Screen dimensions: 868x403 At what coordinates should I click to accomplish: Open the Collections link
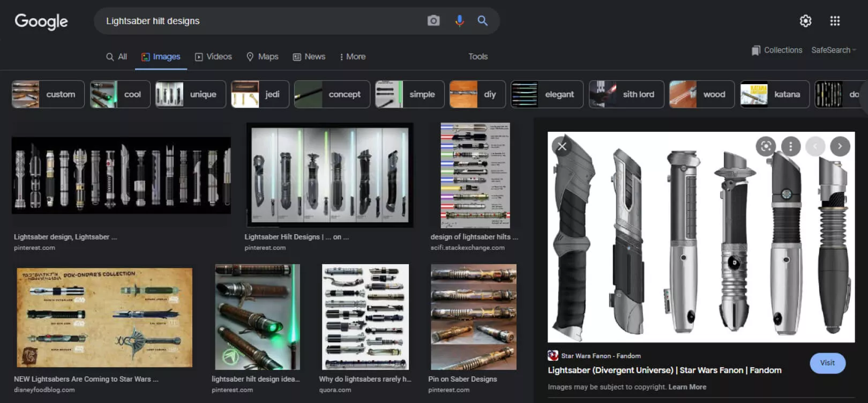[777, 50]
